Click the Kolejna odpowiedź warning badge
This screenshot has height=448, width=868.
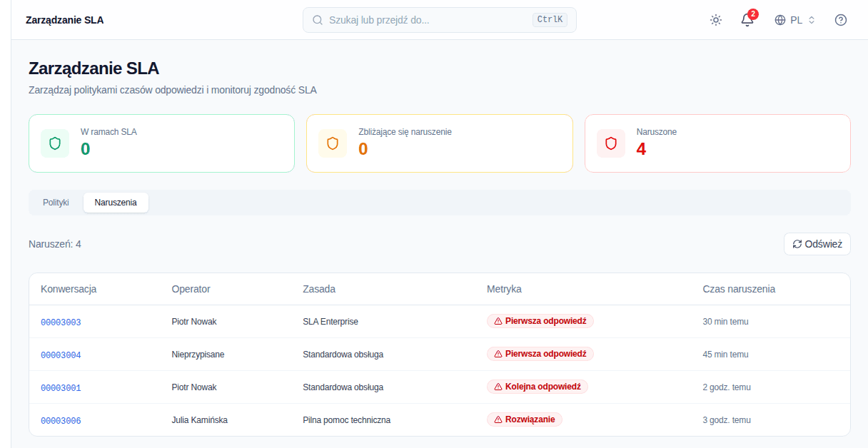(x=538, y=387)
